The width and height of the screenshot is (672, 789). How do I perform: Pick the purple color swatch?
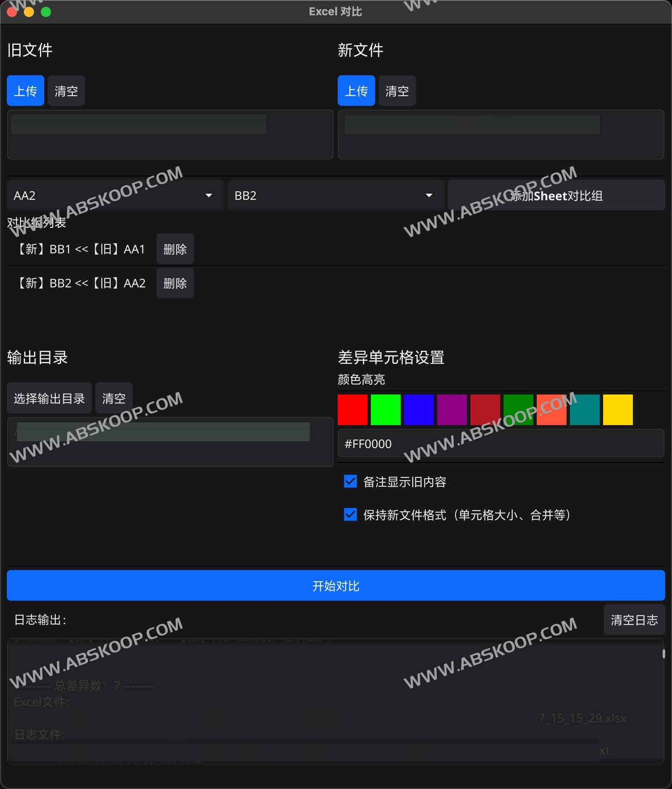click(x=452, y=410)
